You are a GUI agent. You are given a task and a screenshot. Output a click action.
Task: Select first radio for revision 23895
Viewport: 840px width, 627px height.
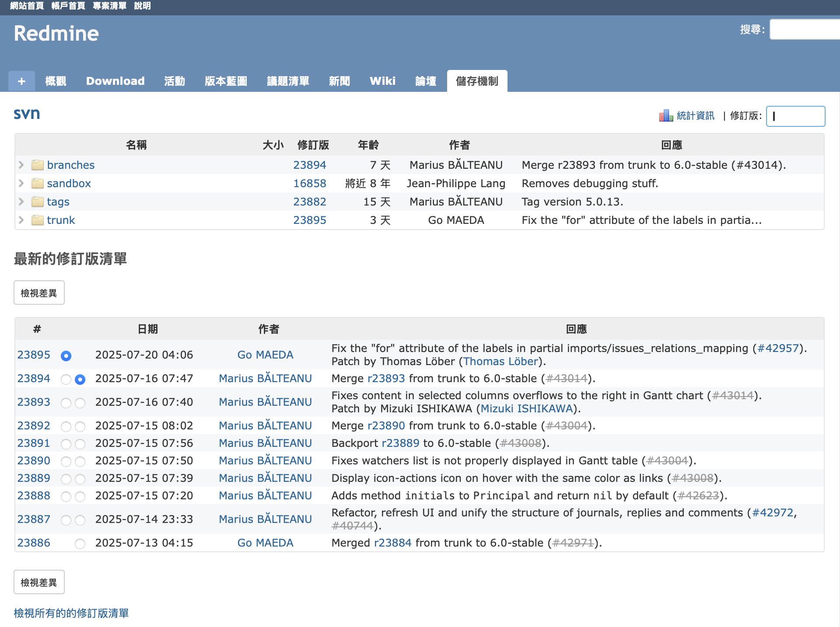pos(66,355)
